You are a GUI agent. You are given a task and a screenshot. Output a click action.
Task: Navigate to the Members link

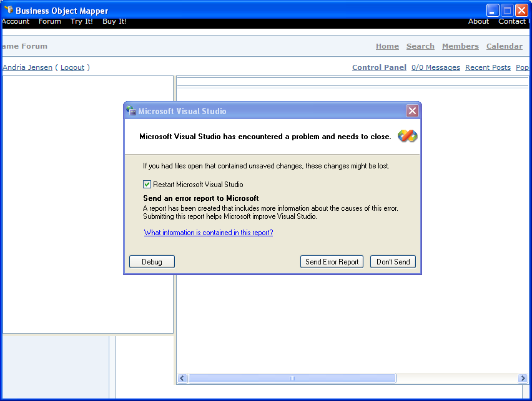coord(460,46)
